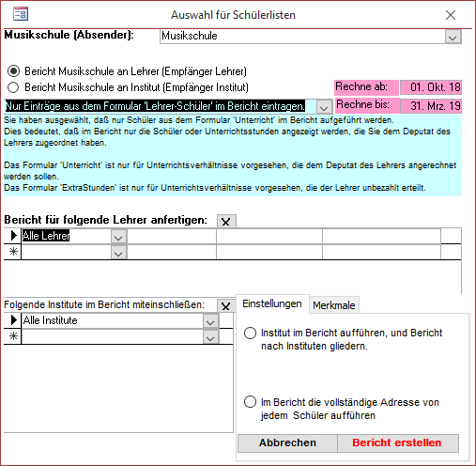The height and width of the screenshot is (466, 476).
Task: Expand the 'Nur Einträge aus dem Formular' dropdown
Action: coord(324,107)
